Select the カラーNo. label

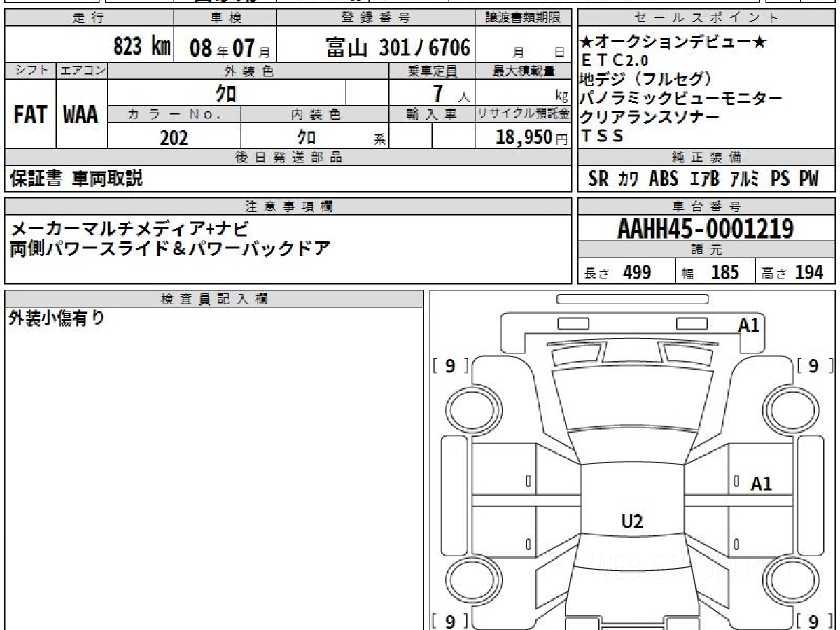(x=174, y=114)
